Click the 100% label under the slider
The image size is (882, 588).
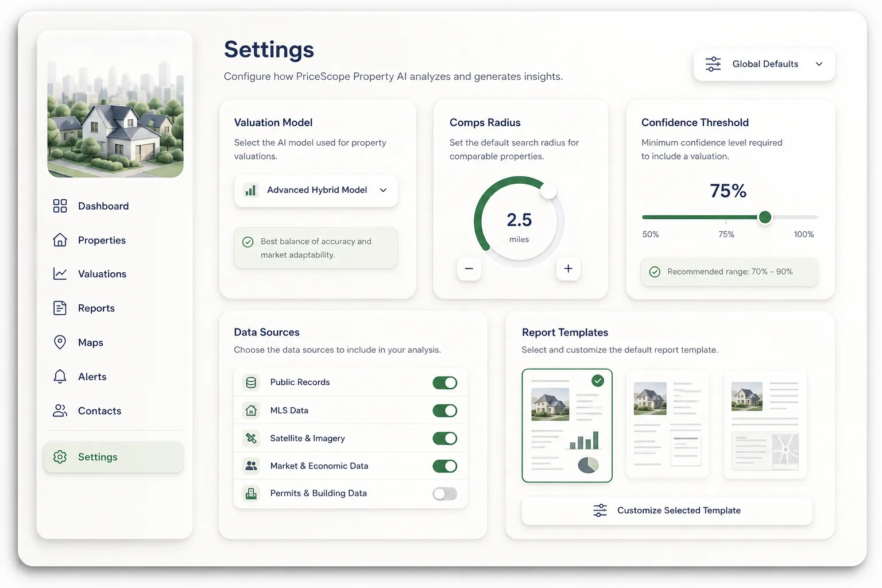point(804,234)
